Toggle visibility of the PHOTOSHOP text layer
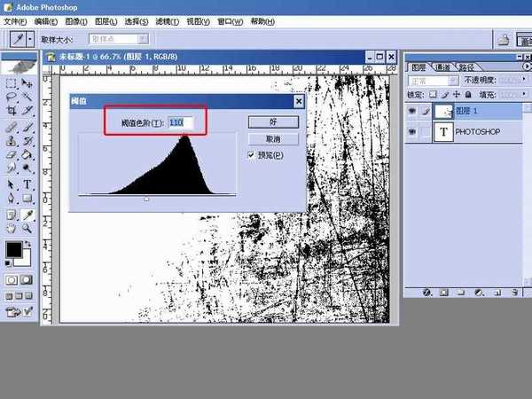 coord(413,131)
